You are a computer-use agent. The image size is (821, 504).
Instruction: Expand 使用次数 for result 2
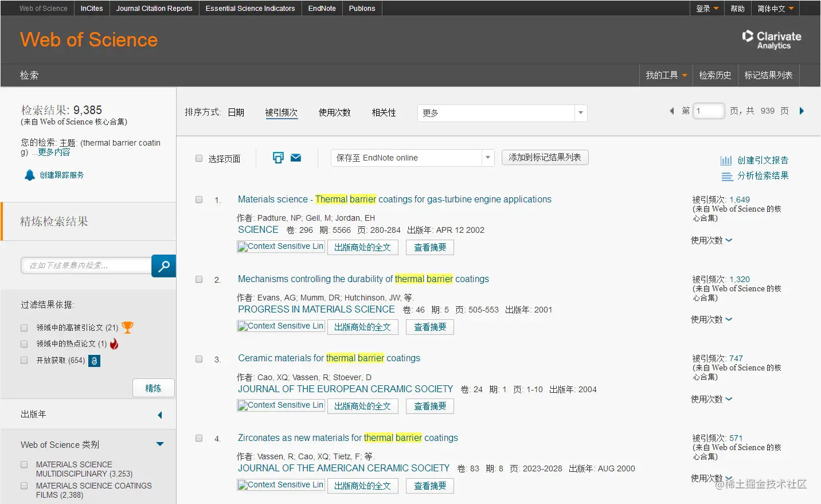pos(711,319)
